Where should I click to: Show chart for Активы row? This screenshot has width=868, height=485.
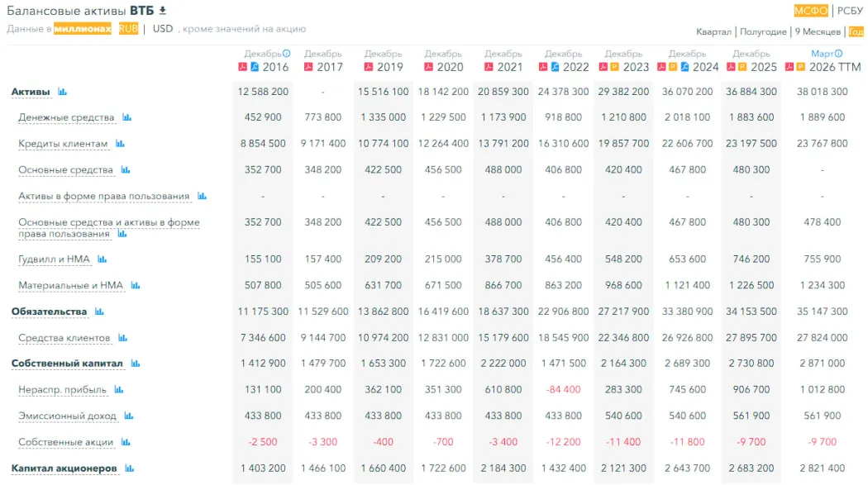point(63,92)
